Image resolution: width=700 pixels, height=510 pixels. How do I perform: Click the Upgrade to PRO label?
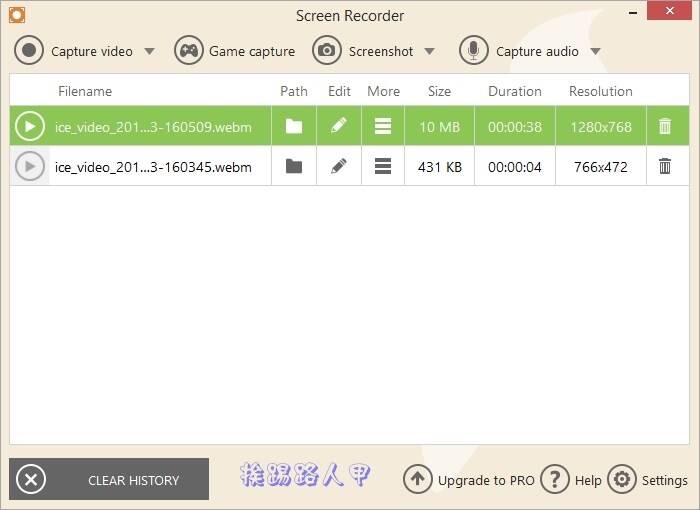point(486,481)
